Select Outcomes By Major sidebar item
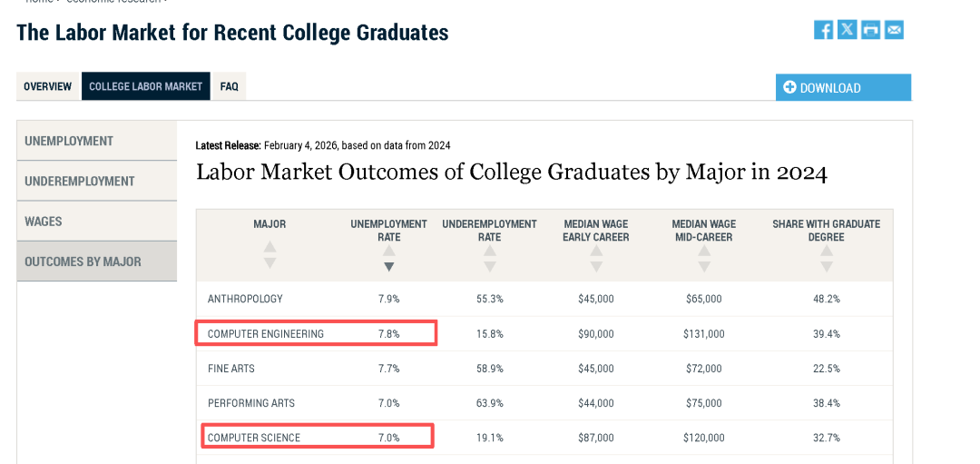Image resolution: width=980 pixels, height=464 pixels. pos(97,262)
